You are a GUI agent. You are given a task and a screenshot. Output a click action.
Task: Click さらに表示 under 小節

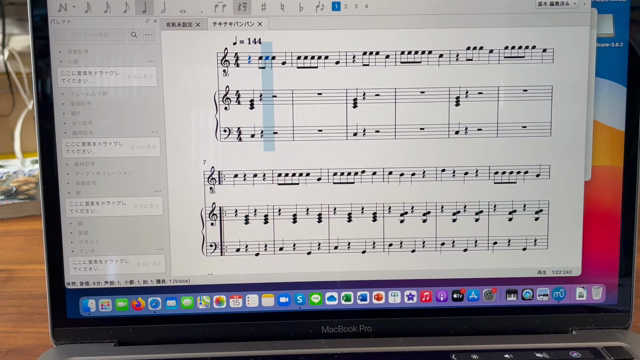[x=140, y=76]
